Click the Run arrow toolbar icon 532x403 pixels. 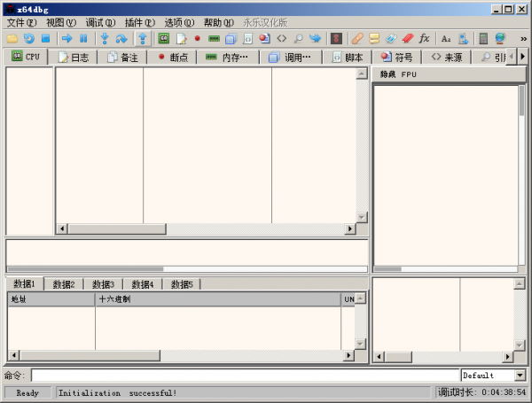[x=66, y=38]
